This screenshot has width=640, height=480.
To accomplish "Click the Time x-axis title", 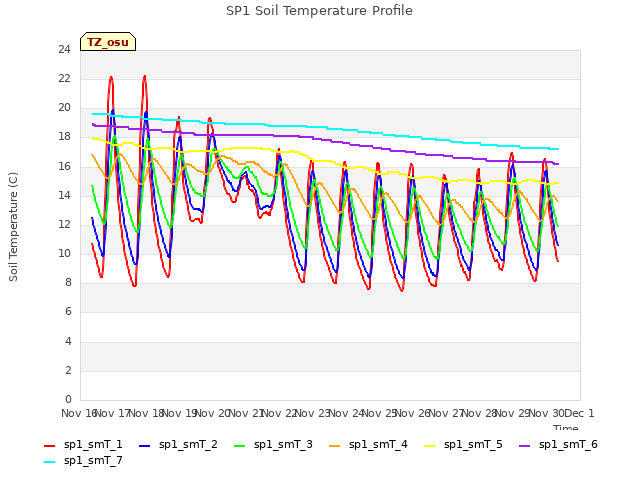I will click(565, 427).
